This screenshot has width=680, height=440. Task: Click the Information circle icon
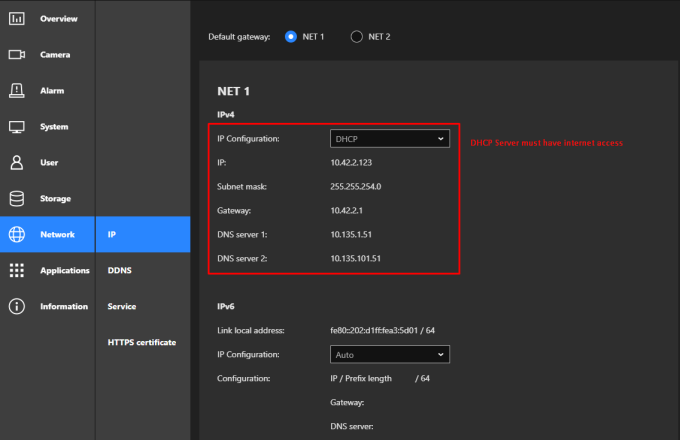point(17,307)
